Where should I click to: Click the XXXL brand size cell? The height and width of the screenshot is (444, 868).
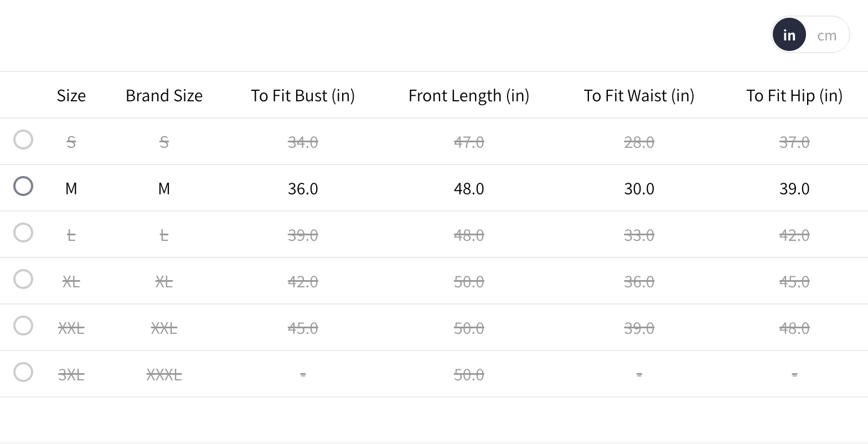tap(164, 375)
